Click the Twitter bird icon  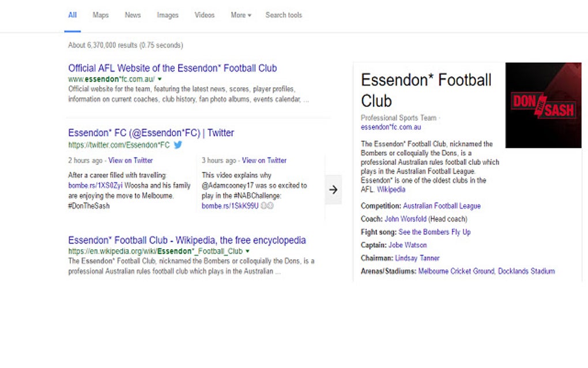(178, 145)
